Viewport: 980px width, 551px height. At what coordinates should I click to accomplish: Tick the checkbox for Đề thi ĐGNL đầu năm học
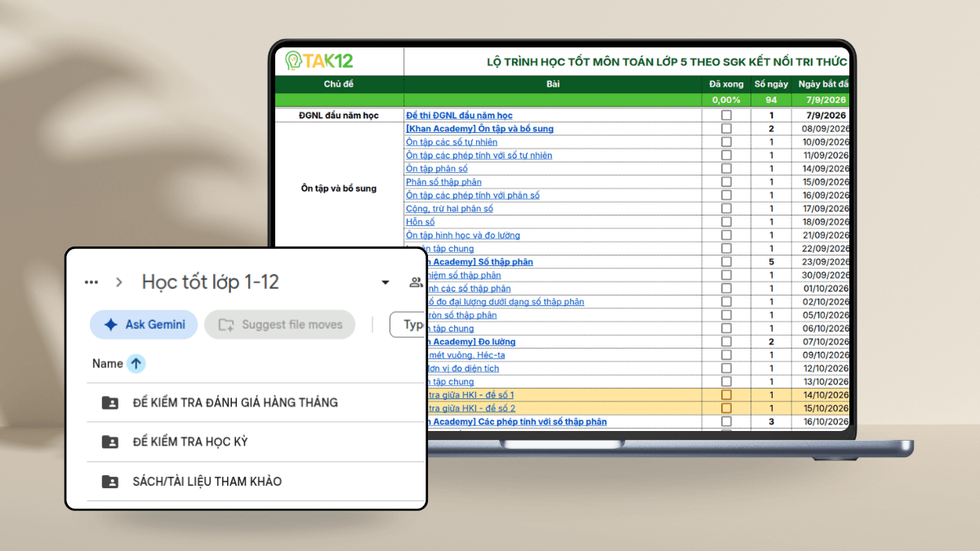[726, 116]
